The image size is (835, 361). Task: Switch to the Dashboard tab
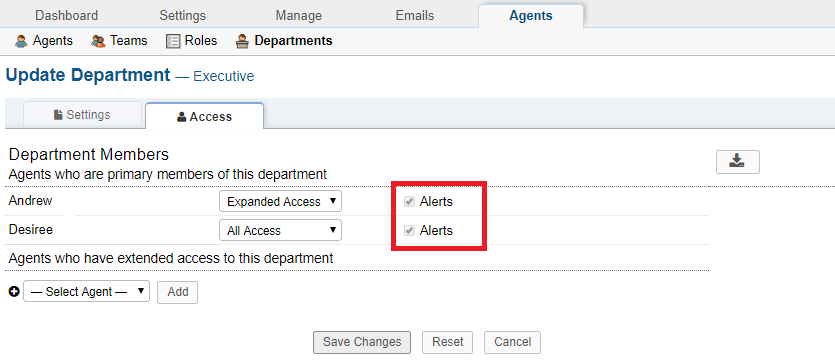pyautogui.click(x=67, y=15)
